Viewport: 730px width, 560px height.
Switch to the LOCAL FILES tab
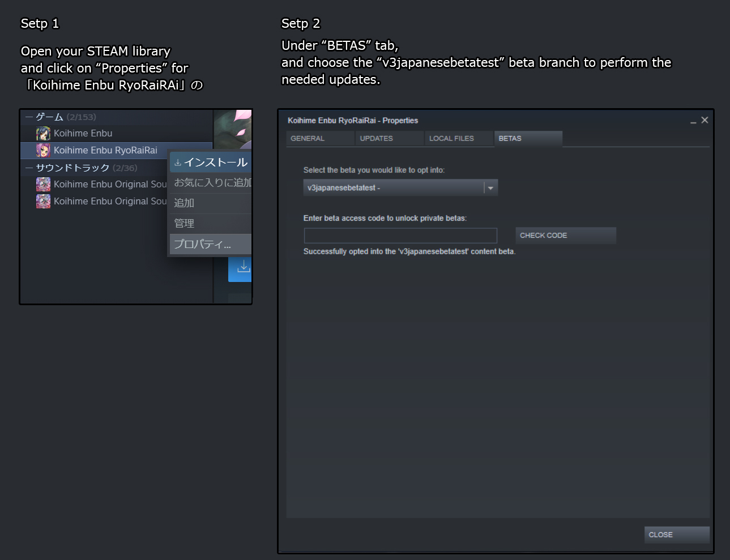click(459, 139)
